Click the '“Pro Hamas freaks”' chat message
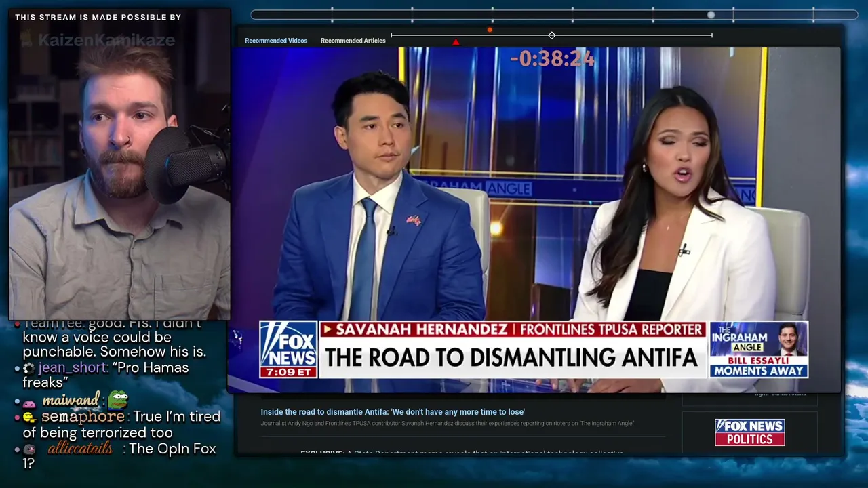 (x=106, y=375)
